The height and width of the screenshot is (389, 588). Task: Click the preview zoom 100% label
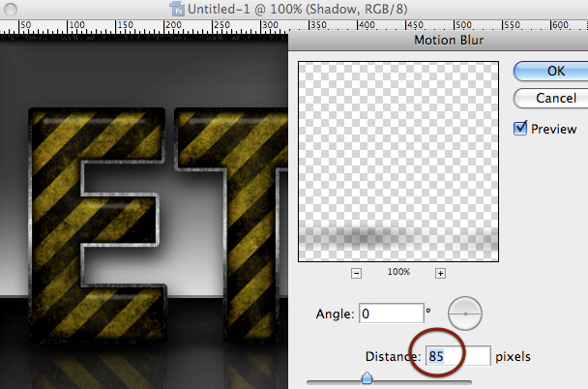398,272
